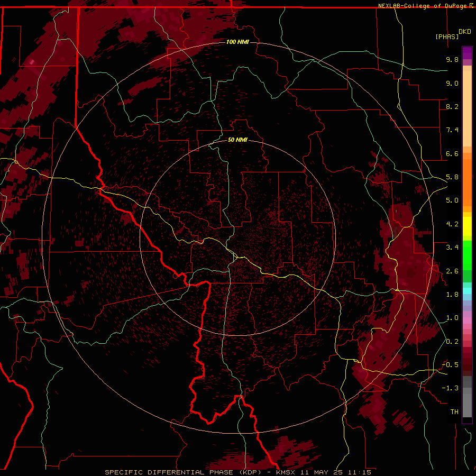Click the 50 NMI range ring label
This screenshot has width=476, height=476.
pyautogui.click(x=237, y=140)
